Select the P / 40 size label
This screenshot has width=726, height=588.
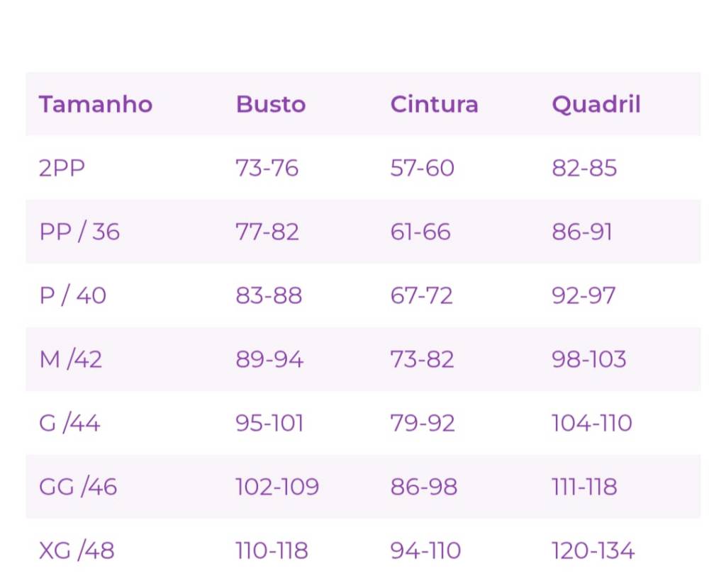point(72,295)
